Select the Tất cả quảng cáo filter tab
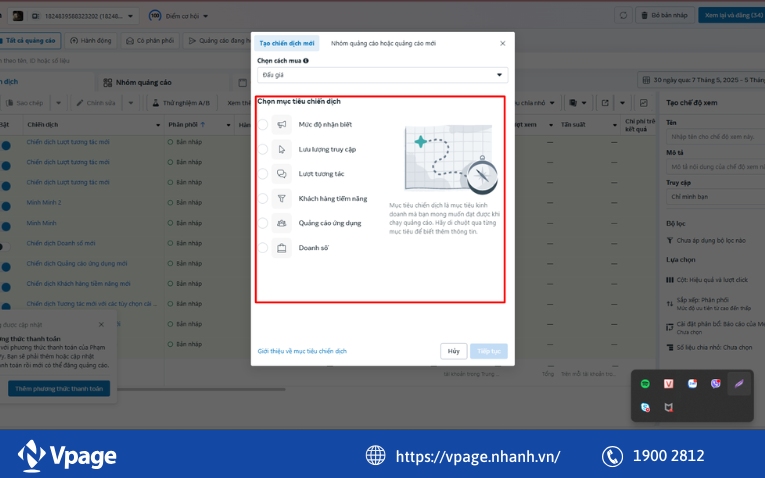 [x=29, y=40]
